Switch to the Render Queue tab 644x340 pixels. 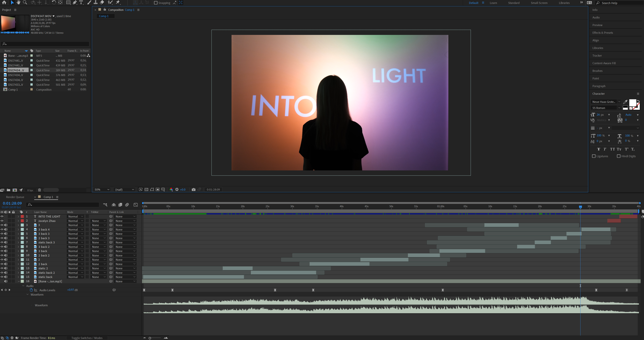click(x=15, y=197)
